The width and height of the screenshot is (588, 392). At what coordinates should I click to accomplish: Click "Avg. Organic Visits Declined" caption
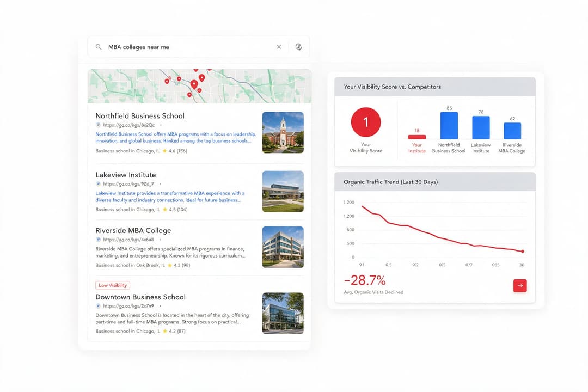coord(373,292)
